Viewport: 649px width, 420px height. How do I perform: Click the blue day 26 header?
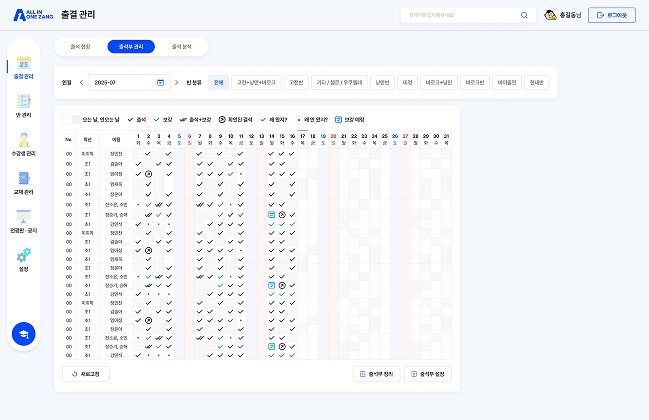click(395, 139)
